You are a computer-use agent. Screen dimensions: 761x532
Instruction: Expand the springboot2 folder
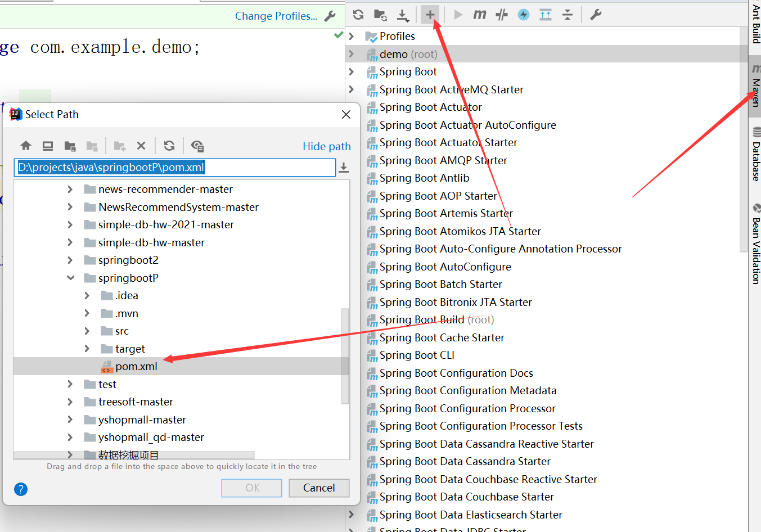pos(70,260)
